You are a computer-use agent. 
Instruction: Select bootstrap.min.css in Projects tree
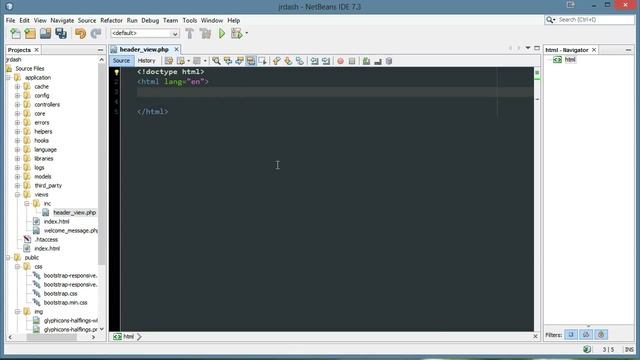pos(65,302)
